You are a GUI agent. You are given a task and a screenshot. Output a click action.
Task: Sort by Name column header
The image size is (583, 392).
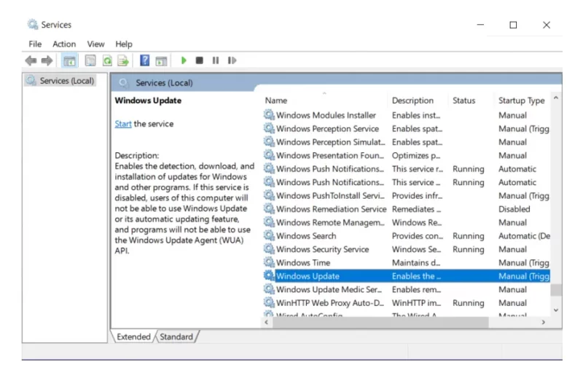[275, 101]
